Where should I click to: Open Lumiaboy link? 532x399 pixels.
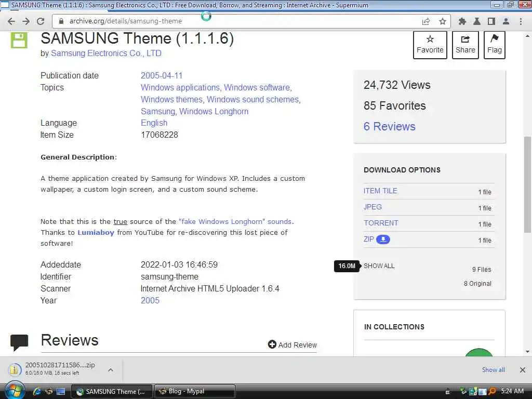96,232
